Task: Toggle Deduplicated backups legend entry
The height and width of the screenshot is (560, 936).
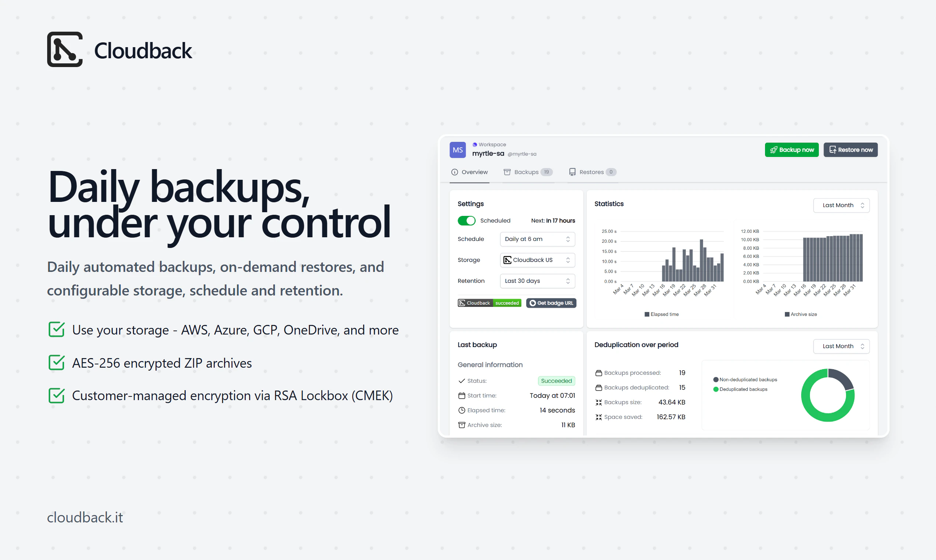Action: (740, 389)
